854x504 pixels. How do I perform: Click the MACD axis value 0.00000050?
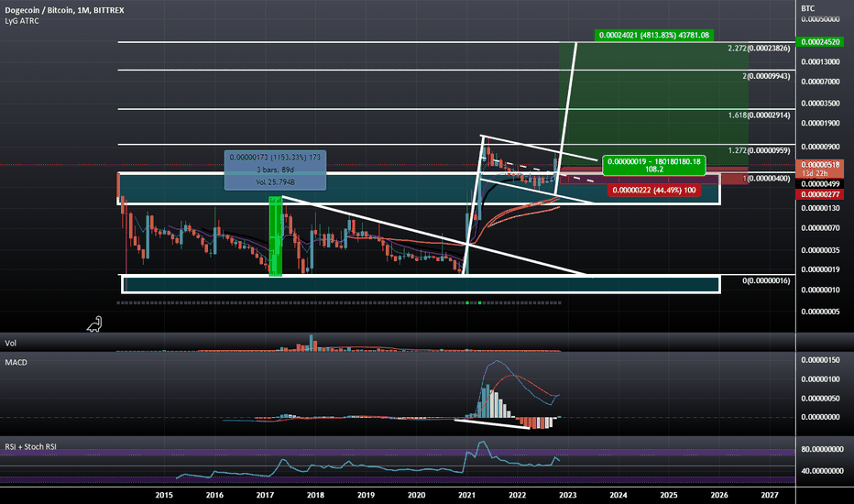820,399
